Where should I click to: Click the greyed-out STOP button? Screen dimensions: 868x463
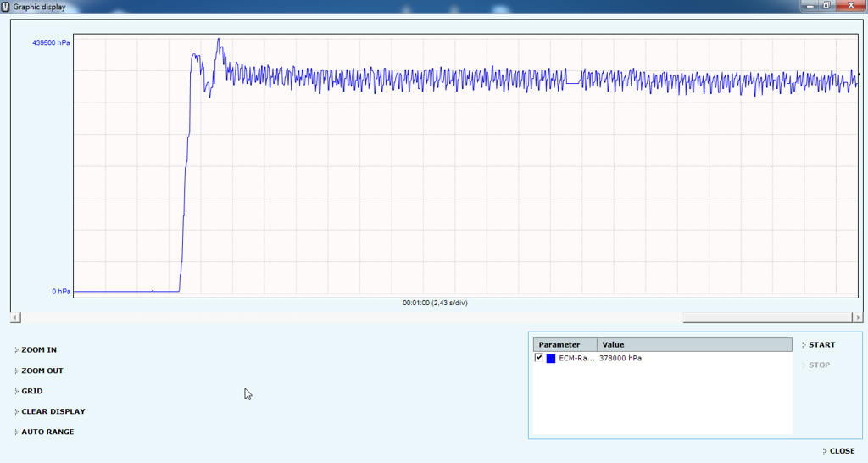click(x=819, y=365)
